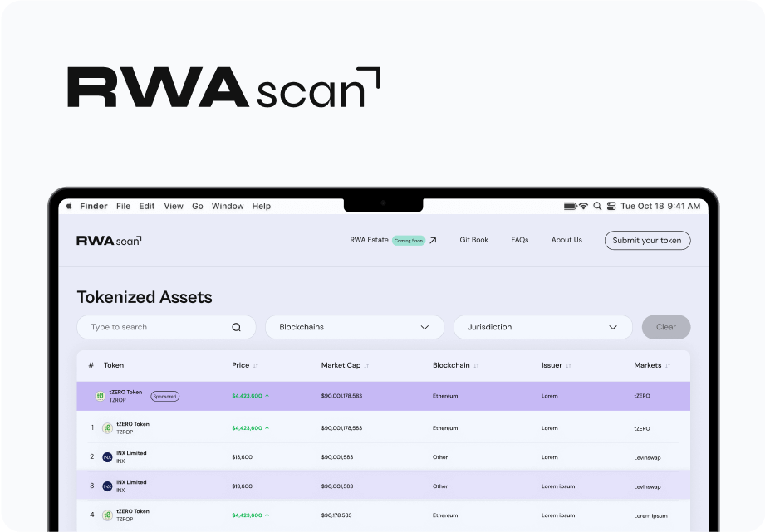
Task: Click the Sponsored badge on tZERO Token
Action: pyautogui.click(x=165, y=397)
